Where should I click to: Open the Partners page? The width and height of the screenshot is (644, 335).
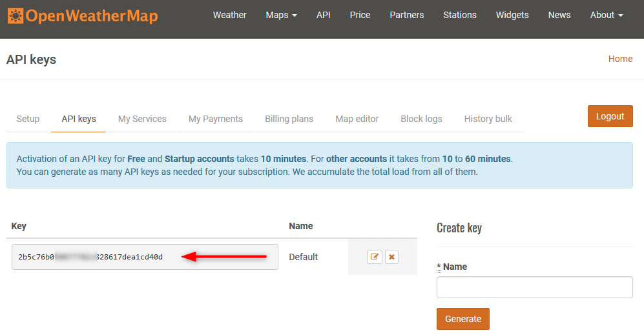point(406,15)
